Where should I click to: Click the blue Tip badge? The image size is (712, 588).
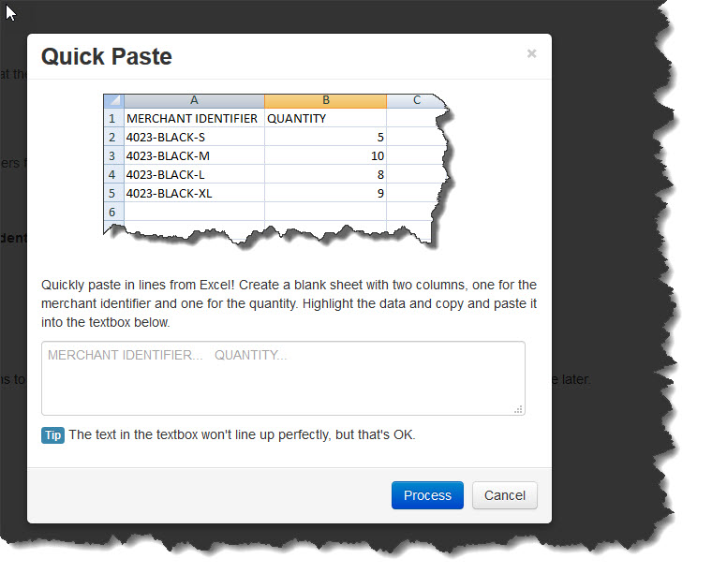point(52,435)
